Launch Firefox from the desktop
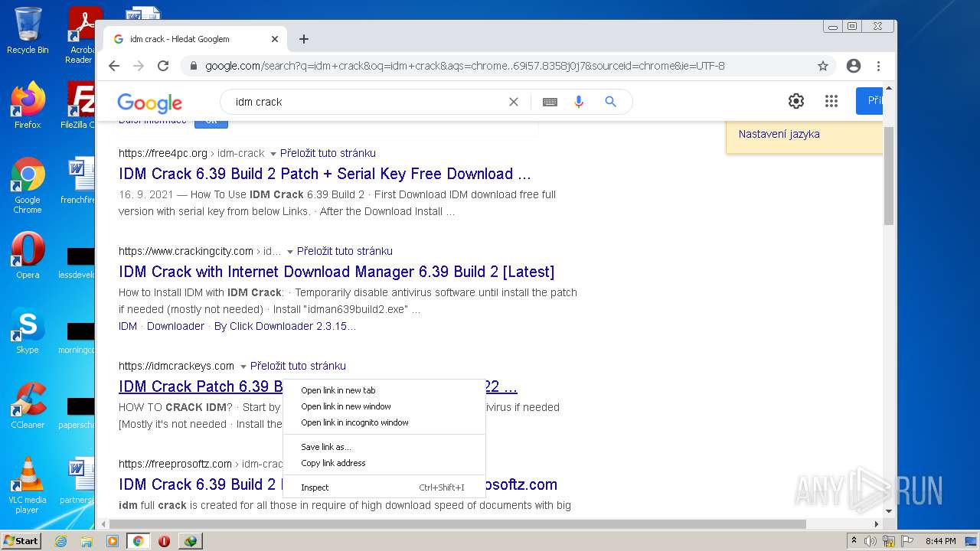 (x=28, y=105)
